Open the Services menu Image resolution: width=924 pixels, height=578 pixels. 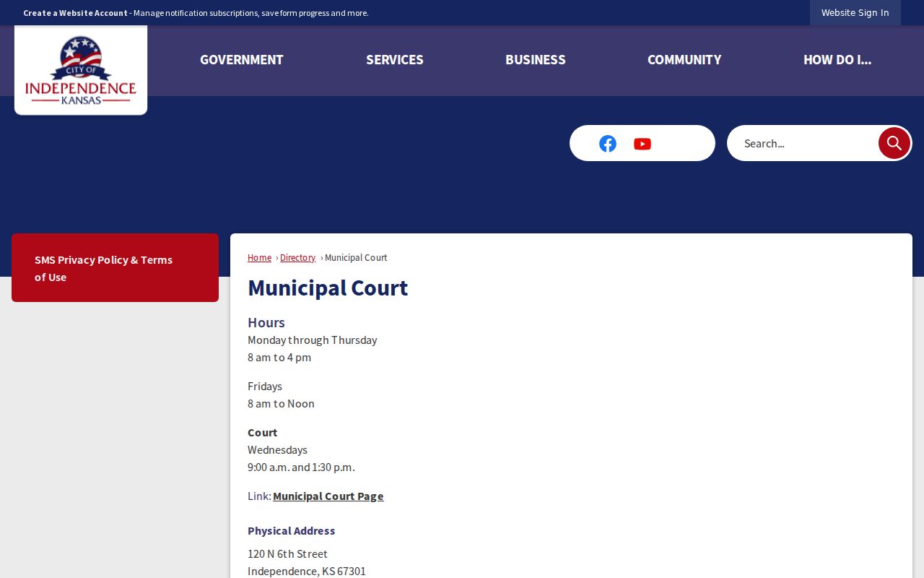pyautogui.click(x=395, y=60)
